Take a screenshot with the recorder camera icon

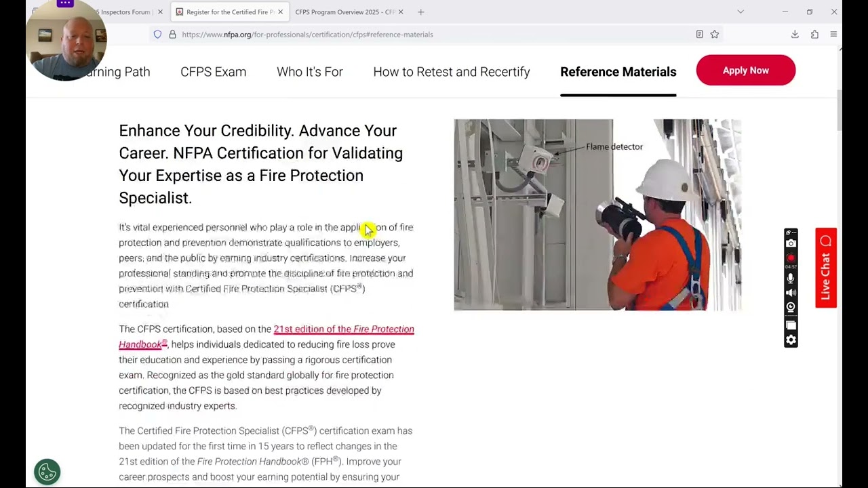(791, 243)
